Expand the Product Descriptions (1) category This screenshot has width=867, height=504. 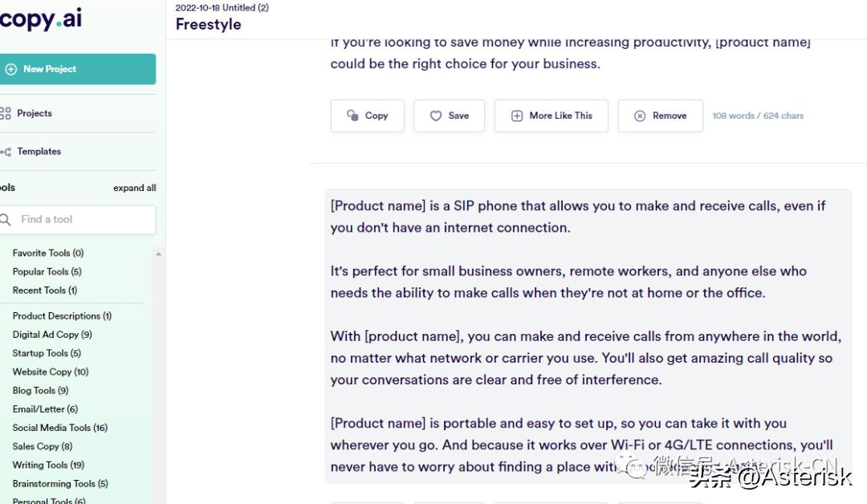[62, 316]
